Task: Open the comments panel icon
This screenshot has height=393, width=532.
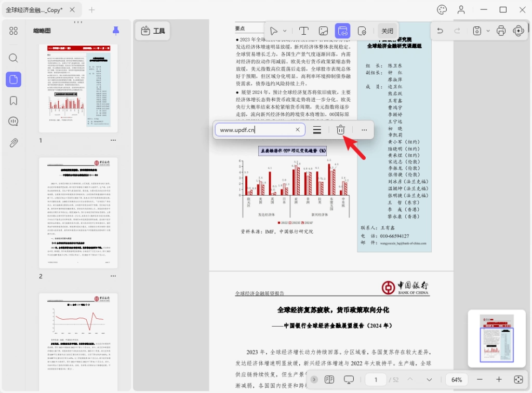Action: click(13, 121)
